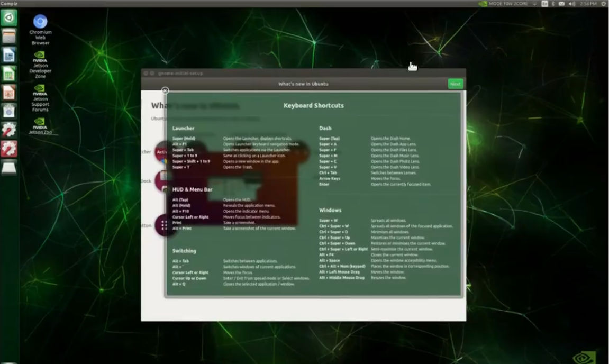Open Ubuntu Software shopping-bag launcher icon
This screenshot has width=609, height=364.
(8, 111)
